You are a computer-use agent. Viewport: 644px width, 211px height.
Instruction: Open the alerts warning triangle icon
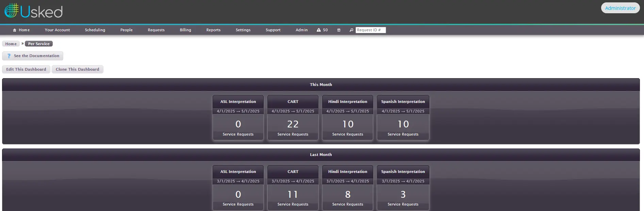pyautogui.click(x=319, y=30)
